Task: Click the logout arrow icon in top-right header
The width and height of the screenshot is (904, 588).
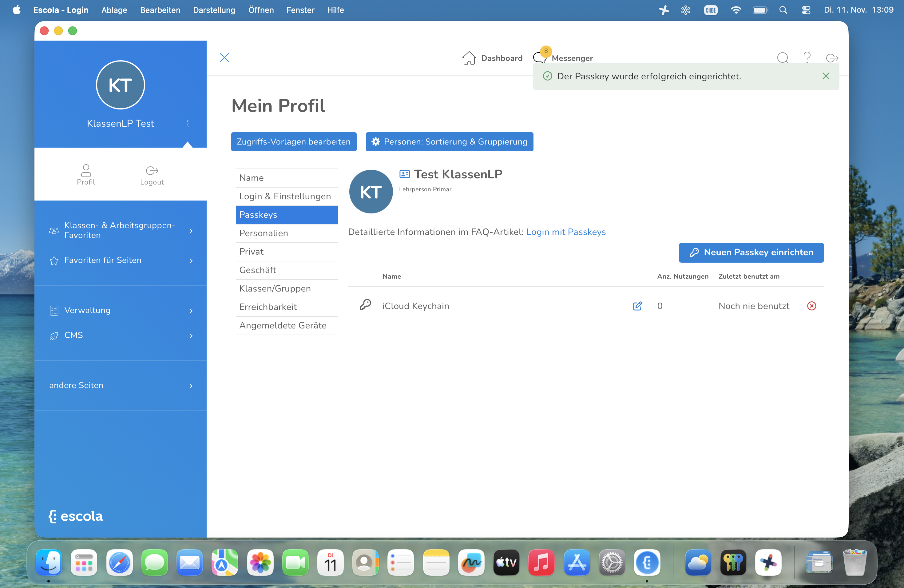Action: coord(832,58)
